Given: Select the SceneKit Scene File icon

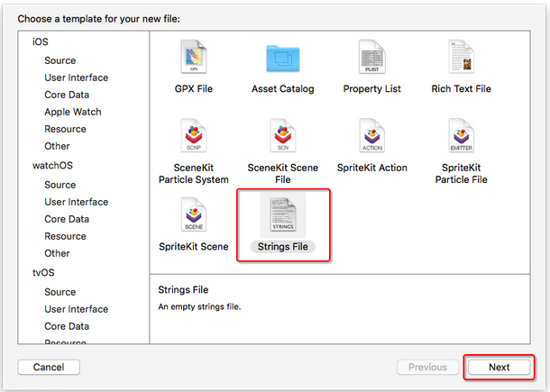Looking at the screenshot, I should pos(282,137).
